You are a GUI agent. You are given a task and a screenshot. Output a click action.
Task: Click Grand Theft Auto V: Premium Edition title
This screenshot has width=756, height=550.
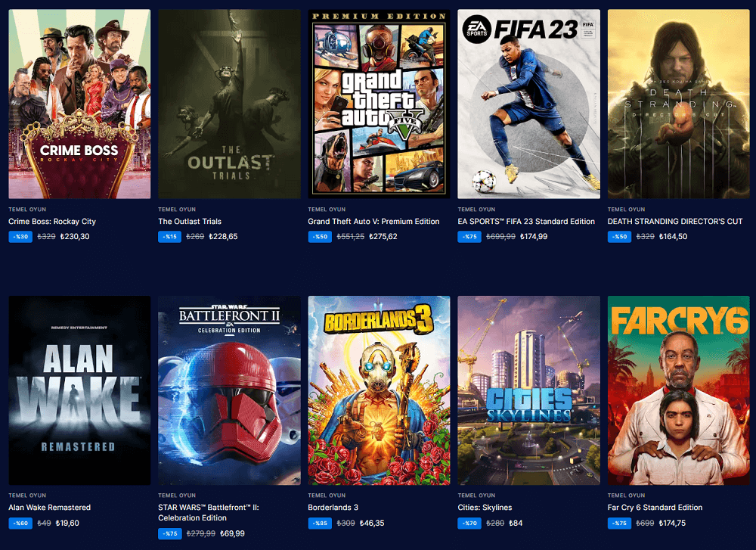[373, 222]
